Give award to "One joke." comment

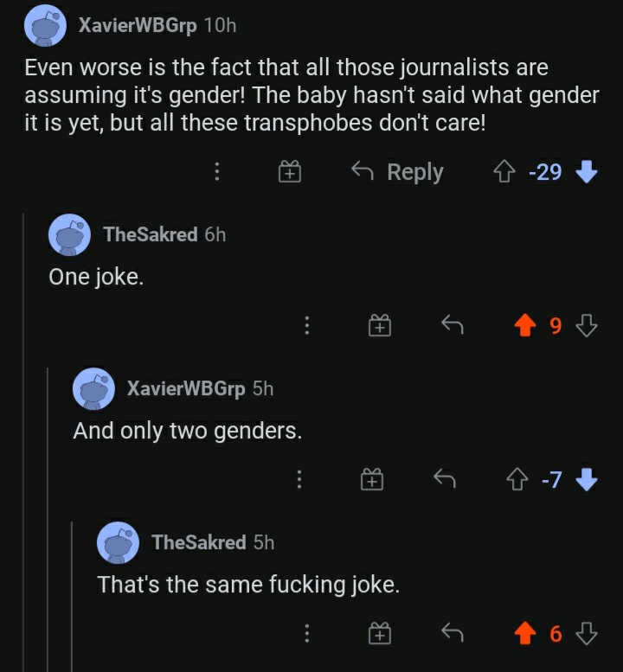(x=380, y=325)
